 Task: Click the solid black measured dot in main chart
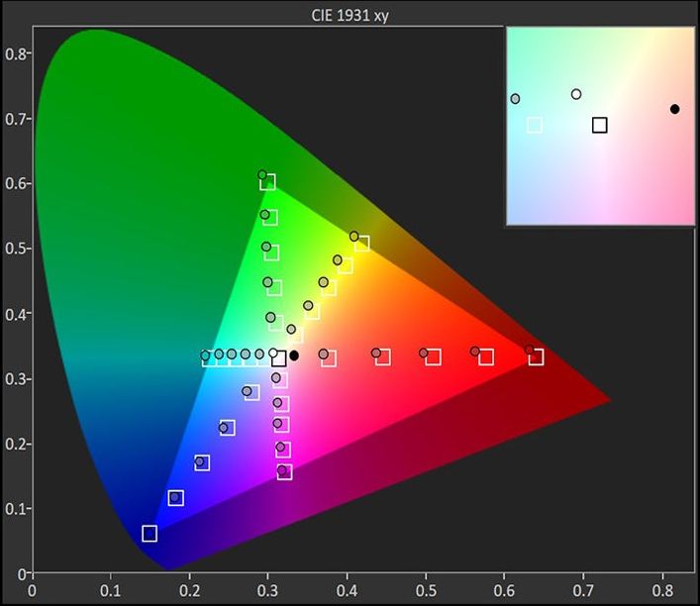pos(294,355)
